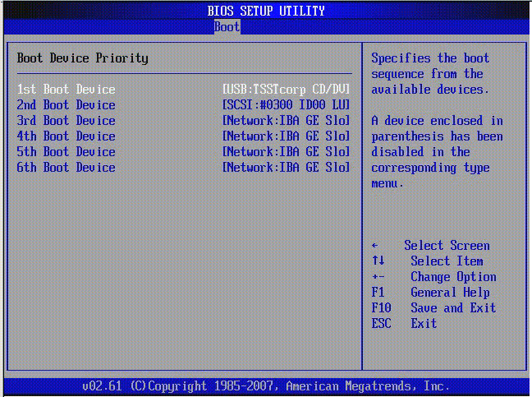
Task: Change the 3rd Boot Device Network value
Action: (287, 121)
